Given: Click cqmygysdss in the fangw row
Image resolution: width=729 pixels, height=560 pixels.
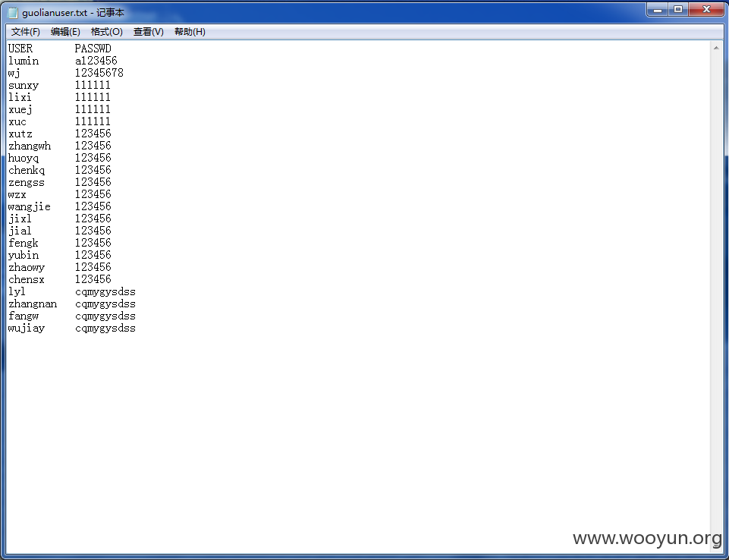Looking at the screenshot, I should pos(105,316).
